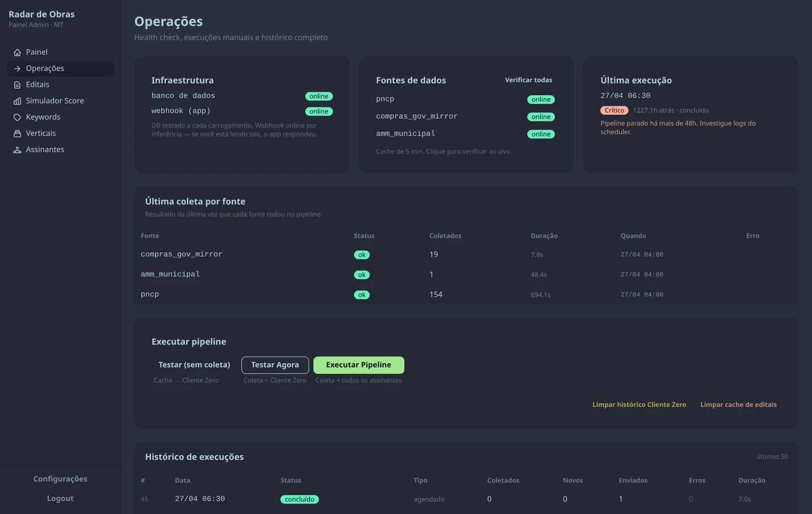Image resolution: width=812 pixels, height=514 pixels.
Task: Click the compras_gov_mirror online status badge
Action: [541, 117]
